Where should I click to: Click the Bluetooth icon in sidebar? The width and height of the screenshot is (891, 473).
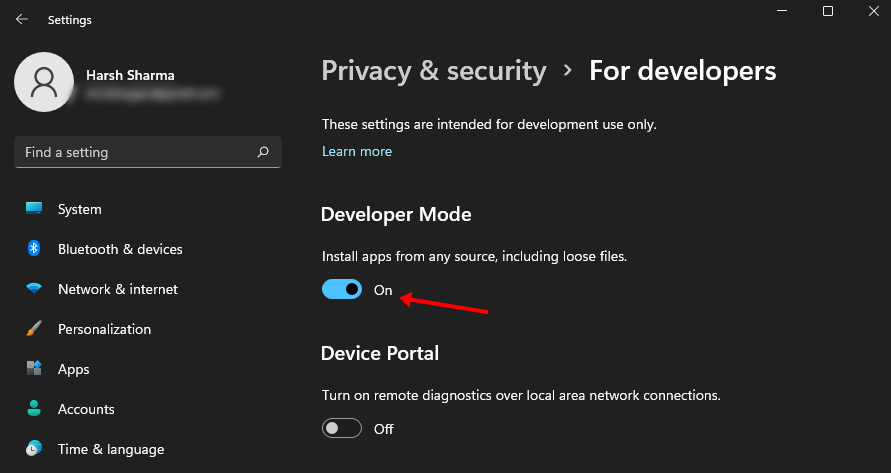coord(34,249)
